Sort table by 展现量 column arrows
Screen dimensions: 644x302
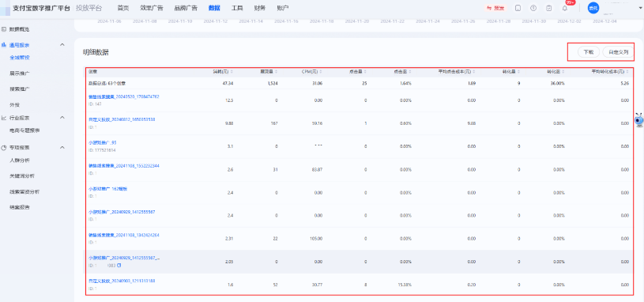pyautogui.click(x=277, y=72)
